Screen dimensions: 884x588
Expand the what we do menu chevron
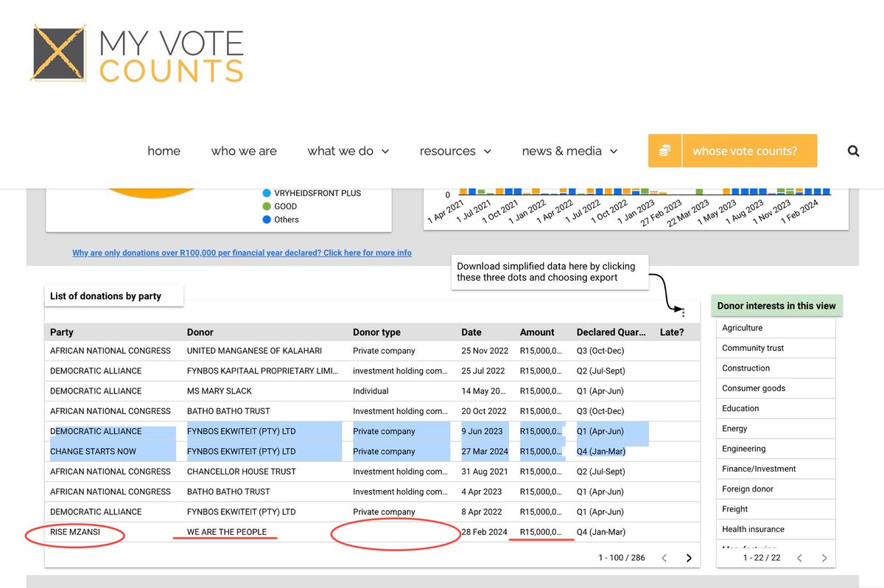click(x=385, y=152)
